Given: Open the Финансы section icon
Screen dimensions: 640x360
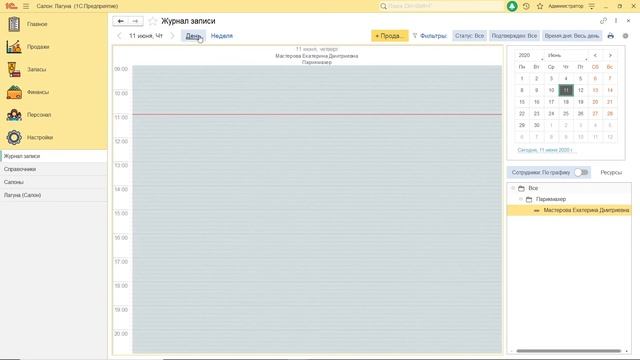Looking at the screenshot, I should (14, 92).
